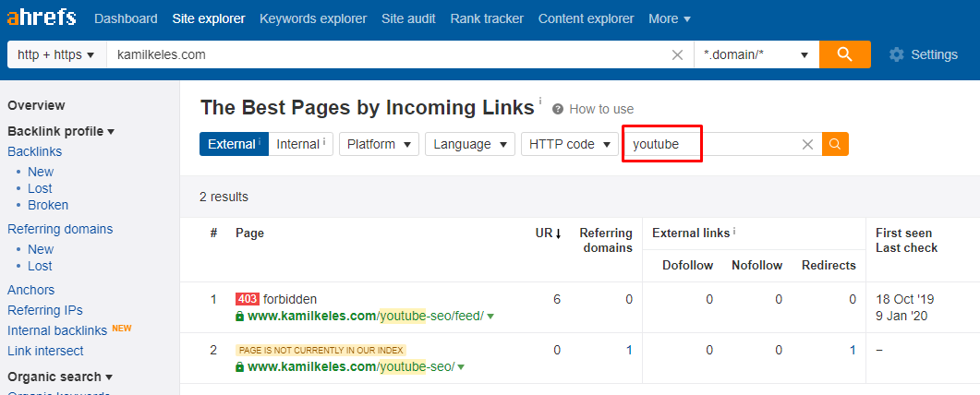Open Content explorer

tap(586, 18)
